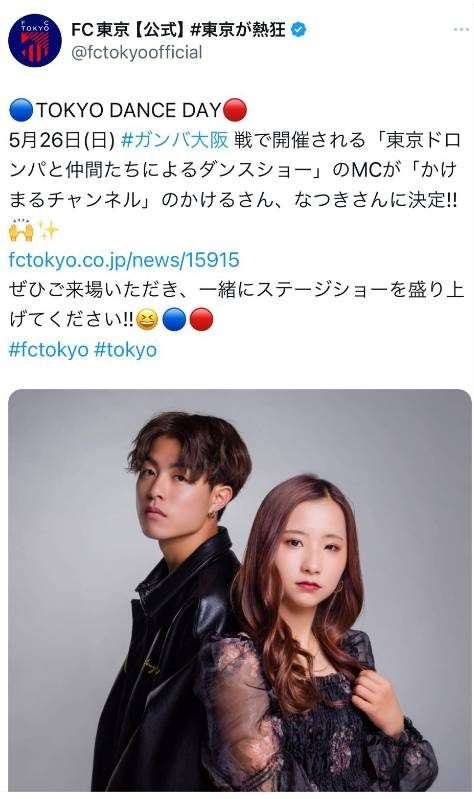
Task: Follow the fctokyo.co.jp/news/15915 link
Action: [x=124, y=260]
